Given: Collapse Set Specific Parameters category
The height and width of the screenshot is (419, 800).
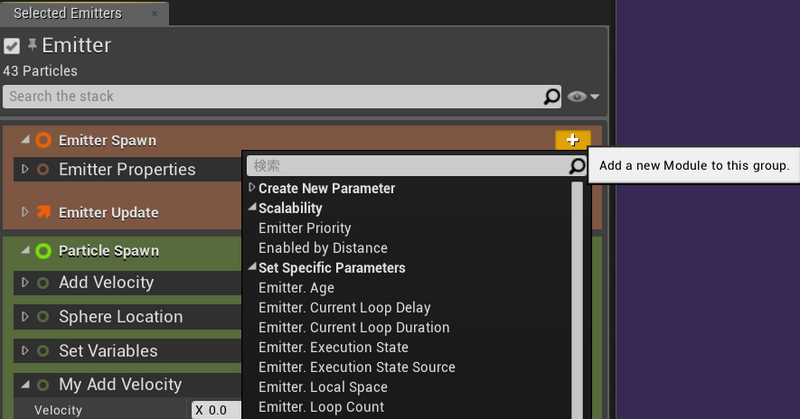Looking at the screenshot, I should (252, 267).
